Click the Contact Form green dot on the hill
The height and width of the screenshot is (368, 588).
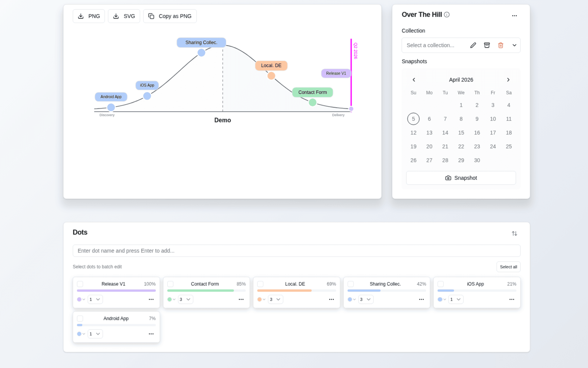point(312,102)
